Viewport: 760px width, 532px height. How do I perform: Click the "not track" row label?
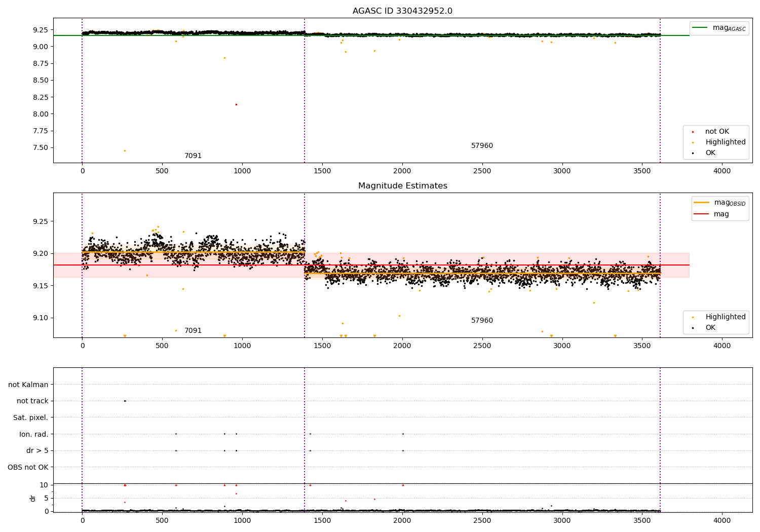32,401
